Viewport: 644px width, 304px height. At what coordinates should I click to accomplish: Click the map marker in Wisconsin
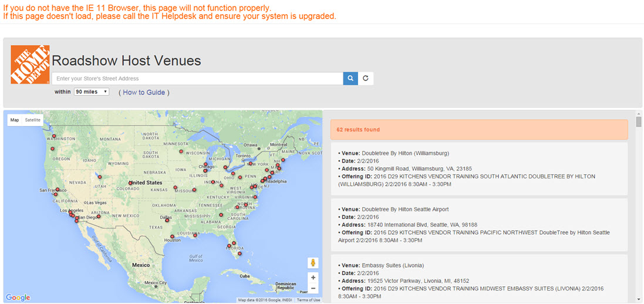tap(181, 151)
